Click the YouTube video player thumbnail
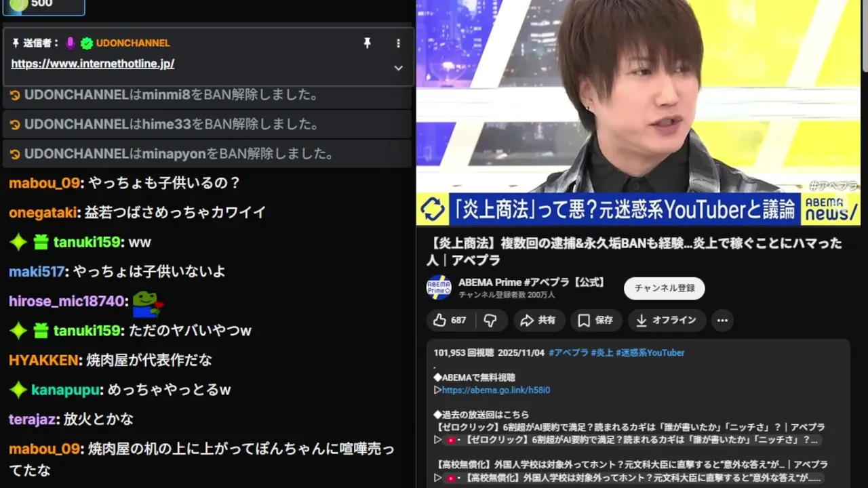 (x=638, y=113)
